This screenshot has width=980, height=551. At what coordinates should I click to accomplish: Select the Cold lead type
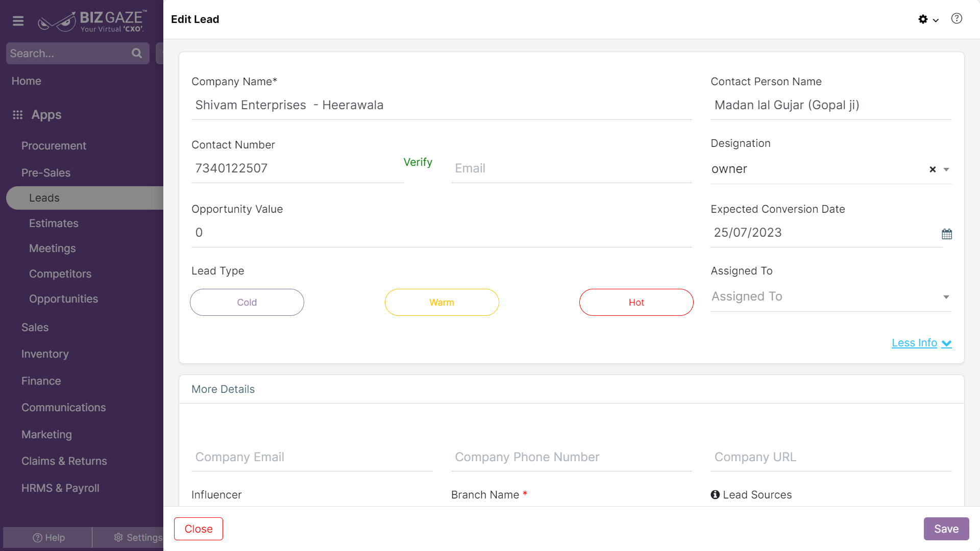[247, 302]
